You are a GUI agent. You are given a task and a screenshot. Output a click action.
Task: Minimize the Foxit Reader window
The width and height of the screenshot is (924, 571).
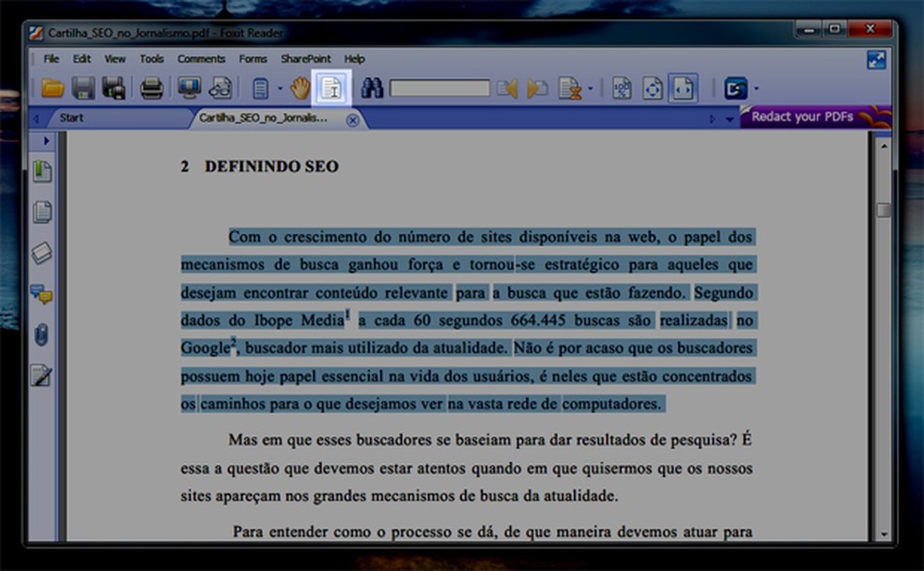point(808,29)
